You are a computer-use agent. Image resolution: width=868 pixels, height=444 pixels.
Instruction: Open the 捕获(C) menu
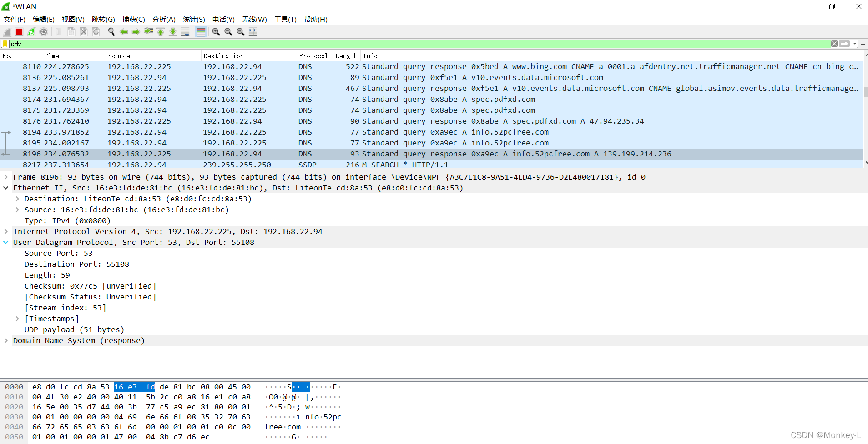tap(133, 20)
